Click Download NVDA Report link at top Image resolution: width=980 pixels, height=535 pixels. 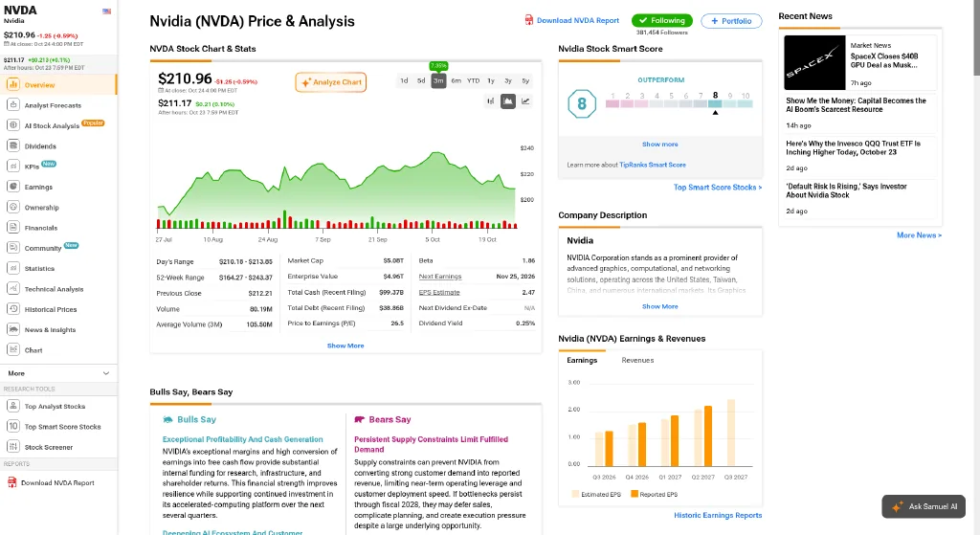click(577, 21)
